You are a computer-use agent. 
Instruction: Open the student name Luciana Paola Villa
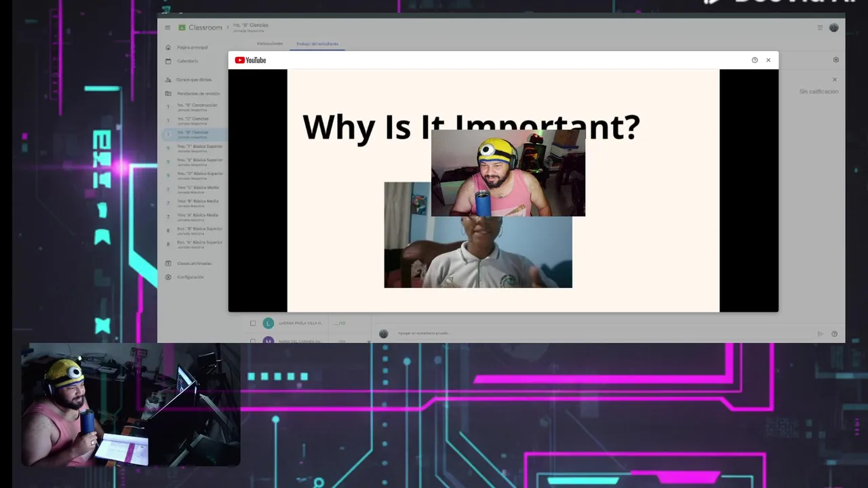tap(300, 323)
